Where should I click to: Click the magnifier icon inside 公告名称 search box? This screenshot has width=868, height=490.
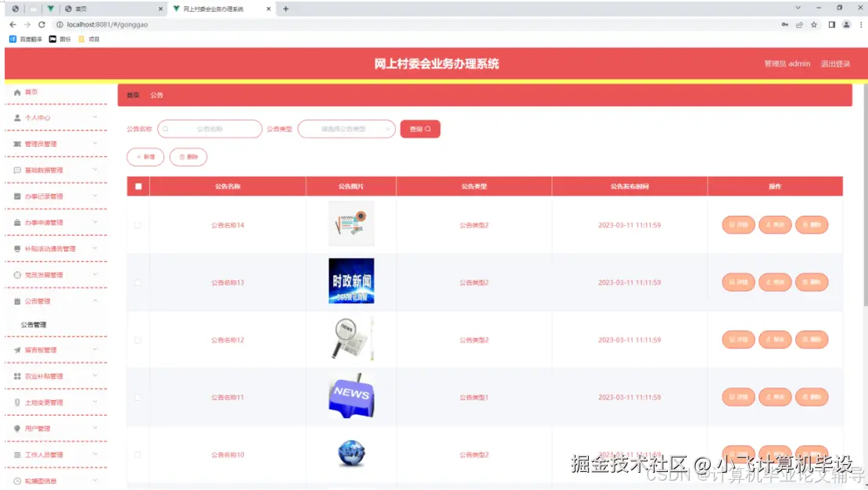165,128
